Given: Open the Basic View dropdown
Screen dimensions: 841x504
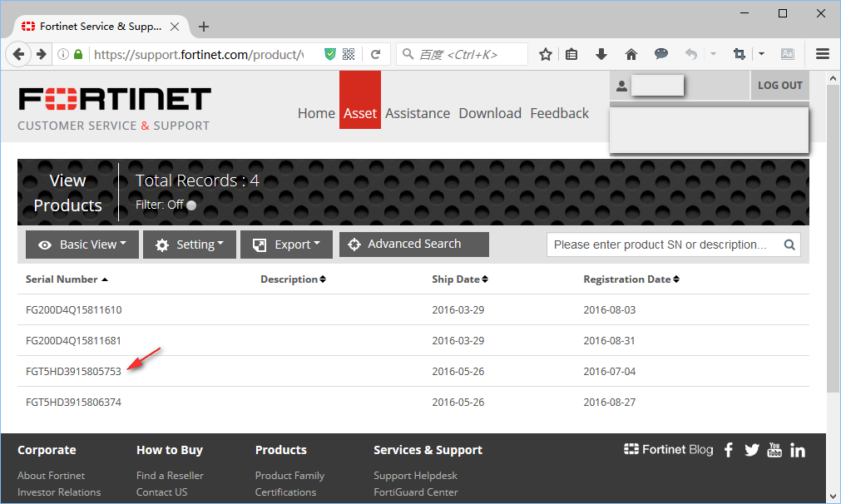Looking at the screenshot, I should [x=82, y=245].
